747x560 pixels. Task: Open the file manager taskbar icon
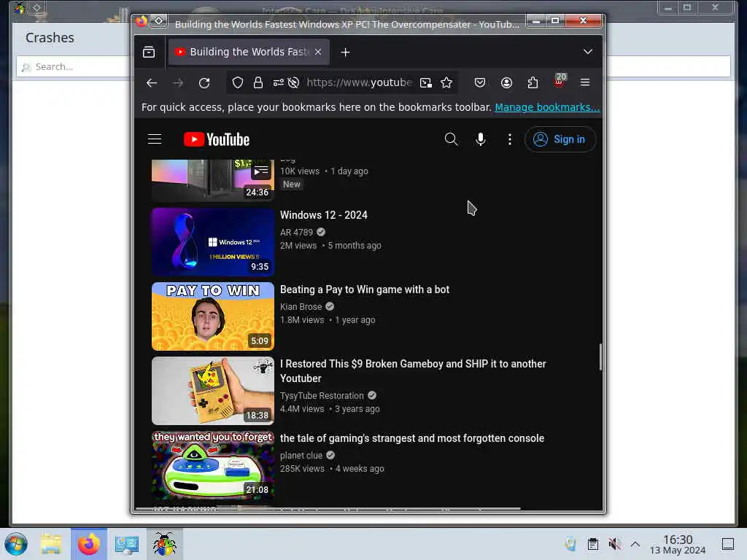pos(51,544)
